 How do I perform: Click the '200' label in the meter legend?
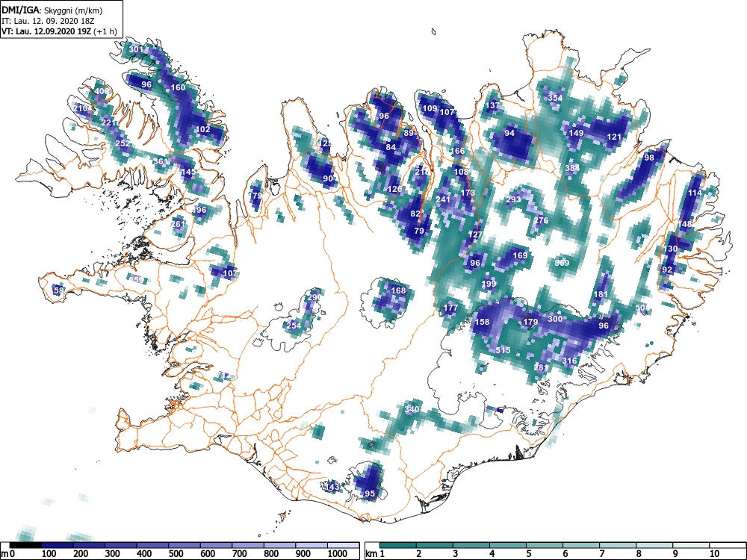(x=81, y=553)
